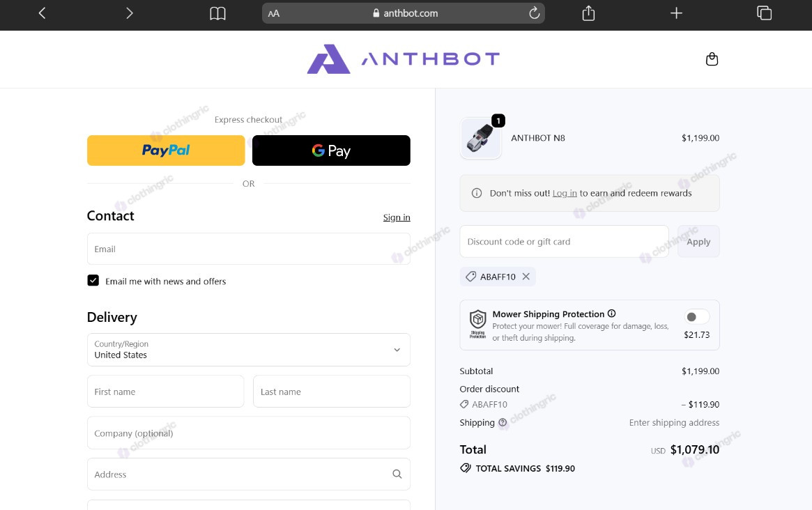Show the tab overview icon
812x510 pixels.
(764, 13)
